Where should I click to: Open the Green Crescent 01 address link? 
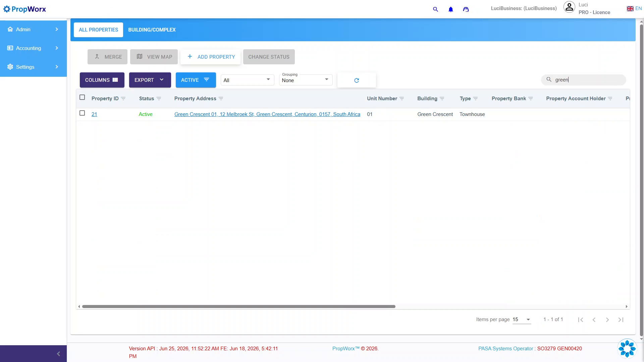point(267,114)
